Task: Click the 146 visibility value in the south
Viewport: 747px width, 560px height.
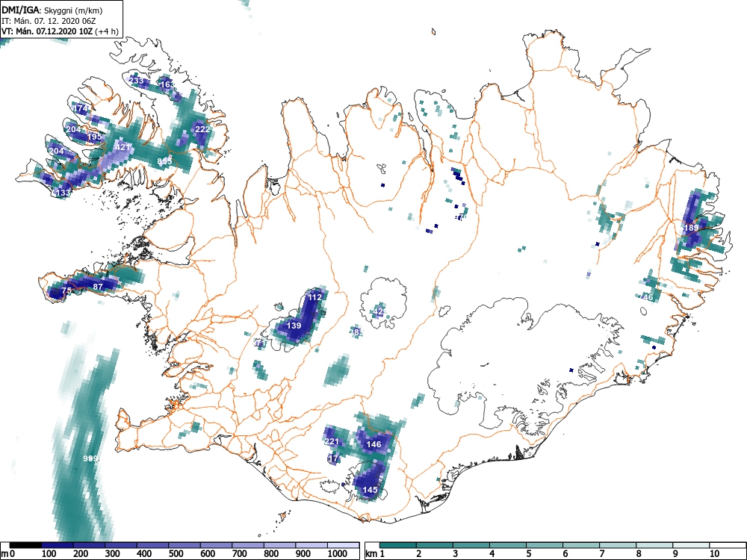Action: coord(374,444)
